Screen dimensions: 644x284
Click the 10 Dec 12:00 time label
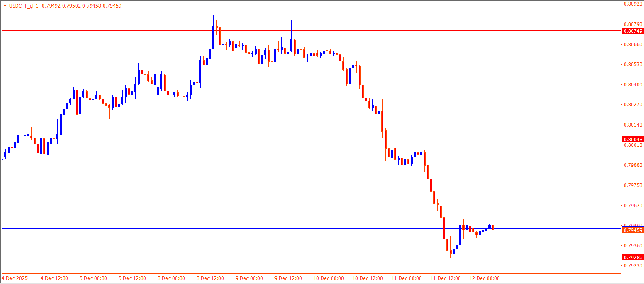click(367, 278)
